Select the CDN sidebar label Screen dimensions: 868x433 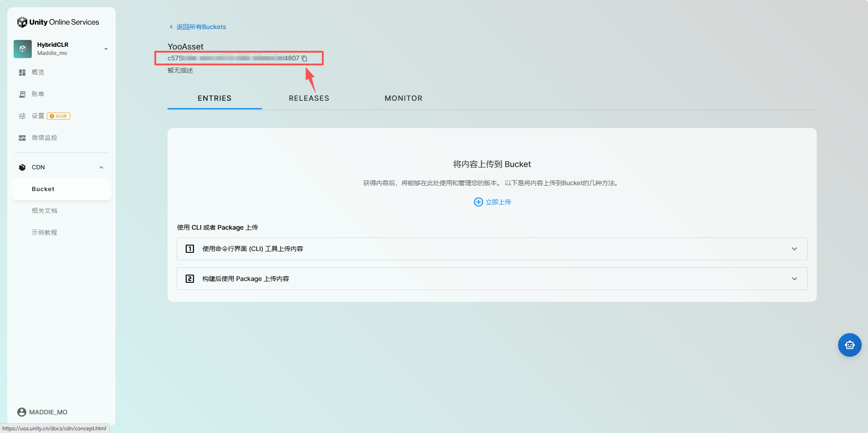tap(38, 167)
